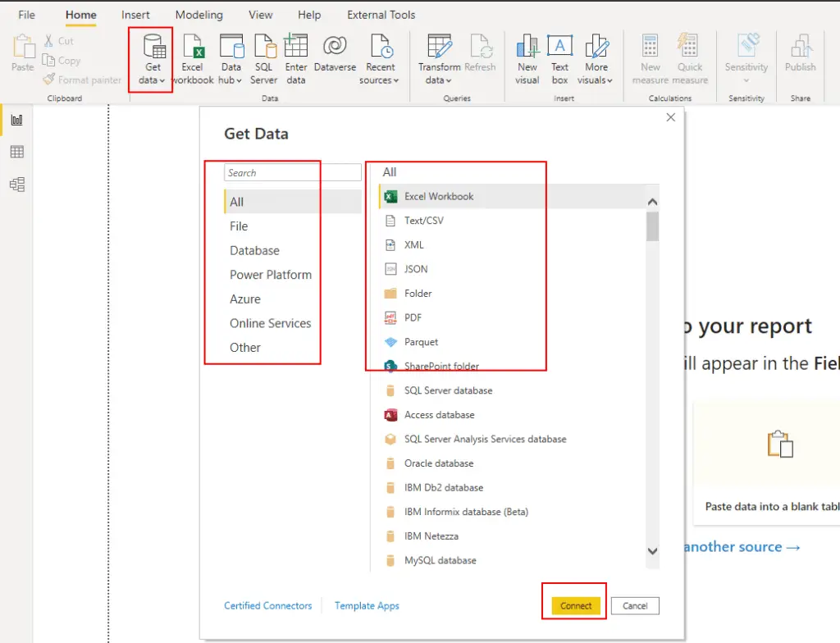Open the Modeling ribbon tab
840x643 pixels.
pyautogui.click(x=199, y=15)
